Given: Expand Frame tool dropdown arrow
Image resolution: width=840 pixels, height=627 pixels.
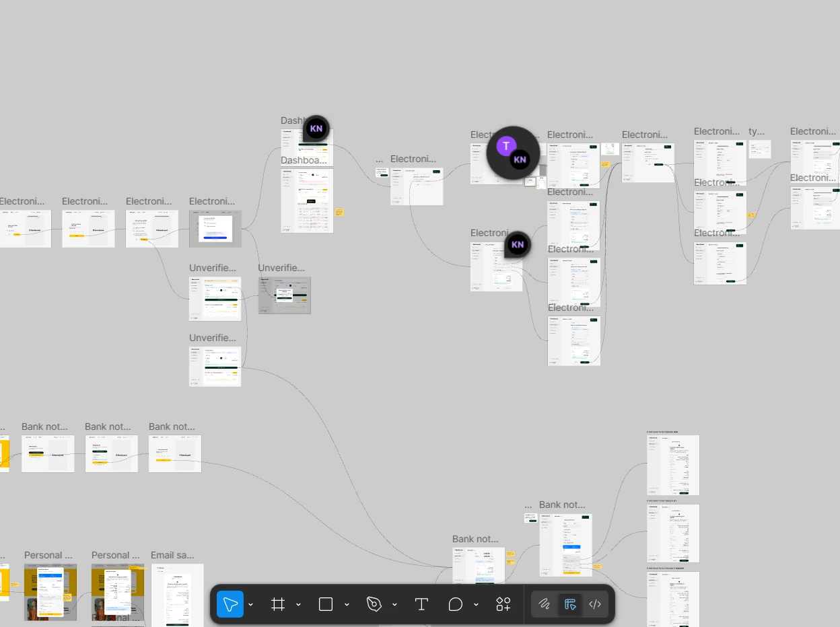Looking at the screenshot, I should pyautogui.click(x=299, y=605).
